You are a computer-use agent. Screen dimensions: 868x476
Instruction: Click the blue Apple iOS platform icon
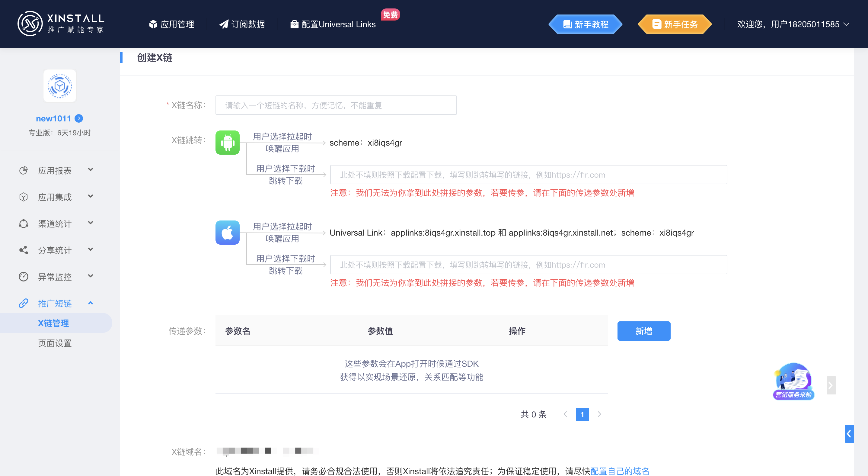tap(228, 233)
